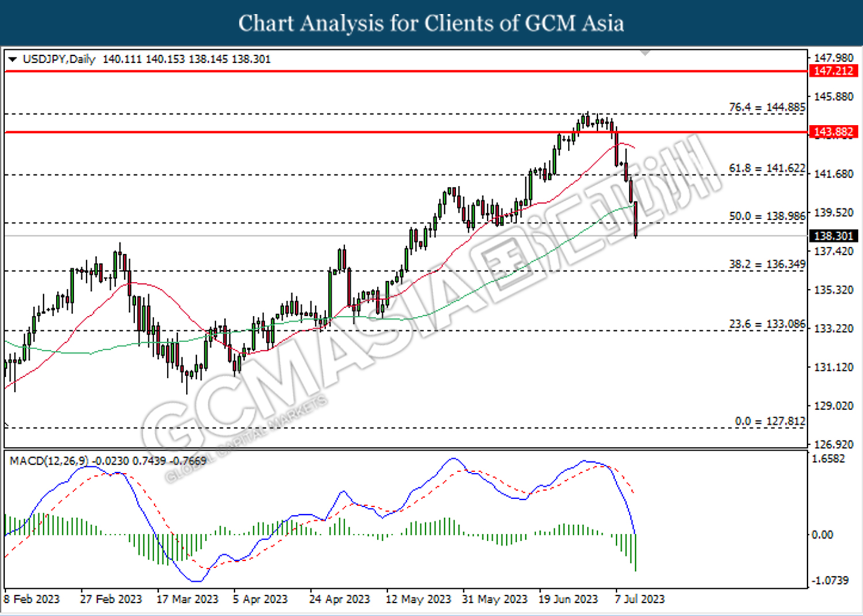Viewport: 863px width, 616px height.
Task: Click the MACD scale value -1.0739
Action: (x=830, y=580)
